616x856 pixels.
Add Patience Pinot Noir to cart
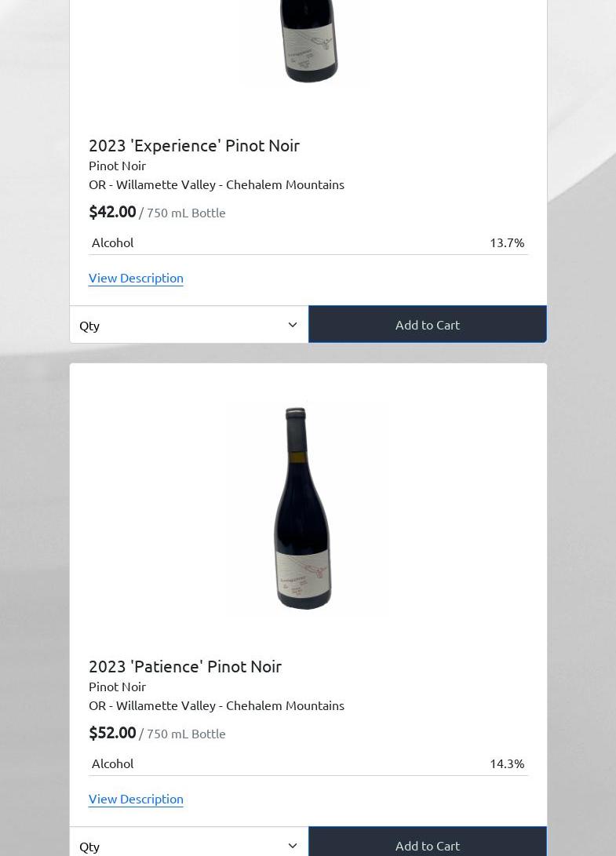[428, 843]
